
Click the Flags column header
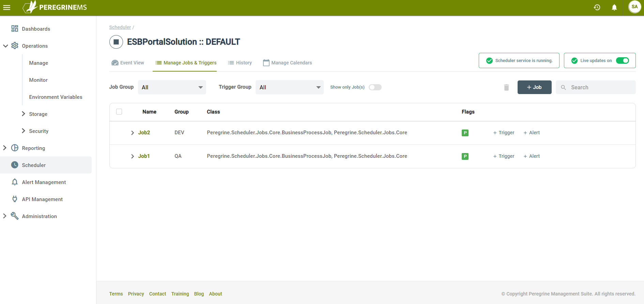[468, 112]
